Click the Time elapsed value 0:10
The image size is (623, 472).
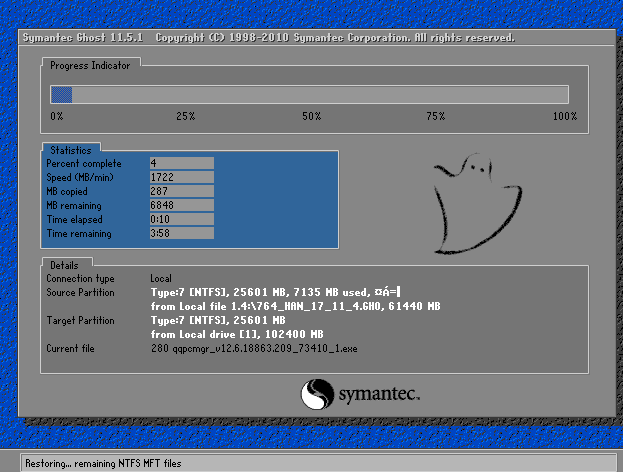[182, 219]
